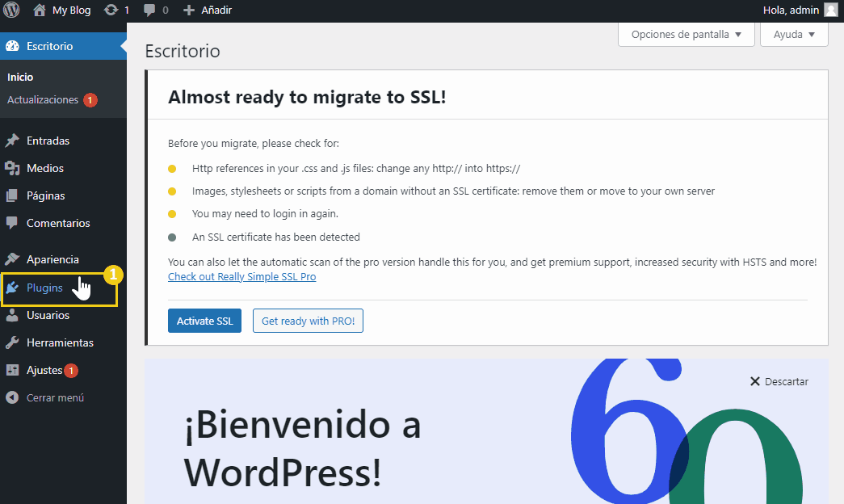Open the comments bubble icon in admin bar
This screenshot has width=844, height=504.
(149, 10)
